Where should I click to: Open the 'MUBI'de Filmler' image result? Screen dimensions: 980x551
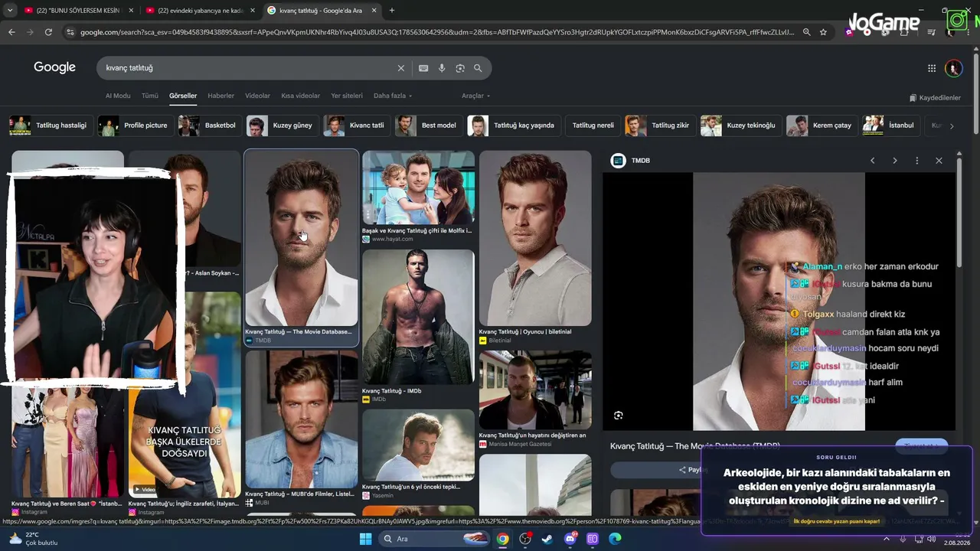coord(301,419)
